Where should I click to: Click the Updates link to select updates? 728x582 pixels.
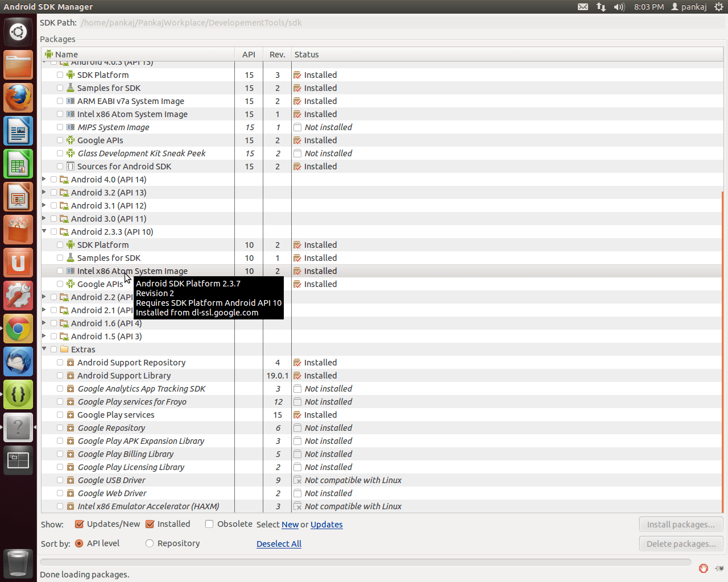(x=326, y=525)
